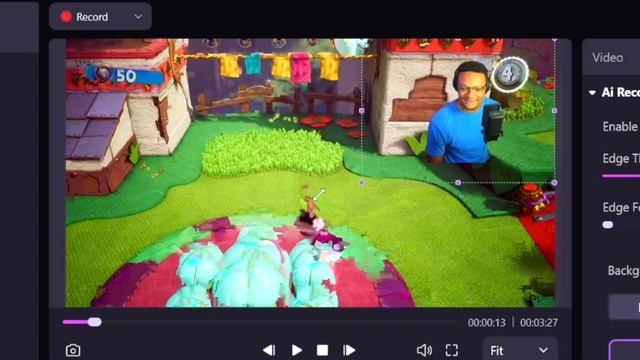Step forward to the next frame
Viewport: 640px width, 360px height.
click(x=349, y=350)
